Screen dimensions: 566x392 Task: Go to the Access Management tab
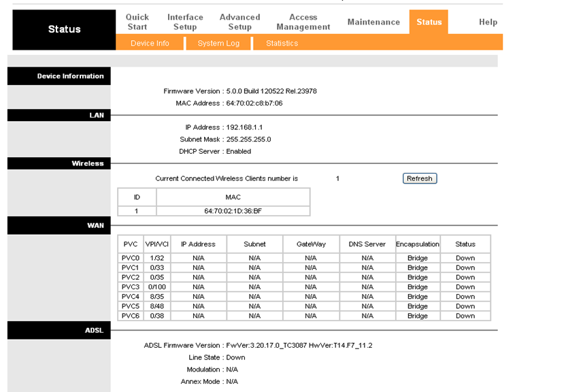point(303,22)
